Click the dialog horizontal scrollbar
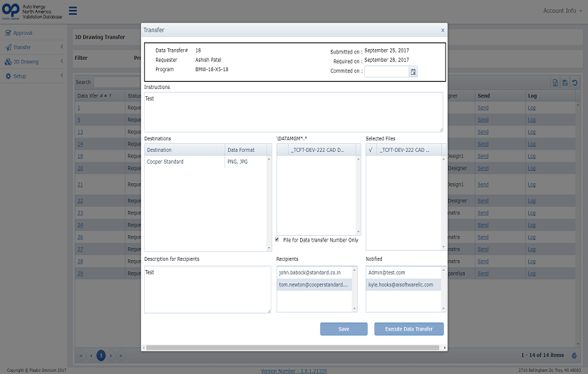This screenshot has height=374, width=588. [292, 348]
